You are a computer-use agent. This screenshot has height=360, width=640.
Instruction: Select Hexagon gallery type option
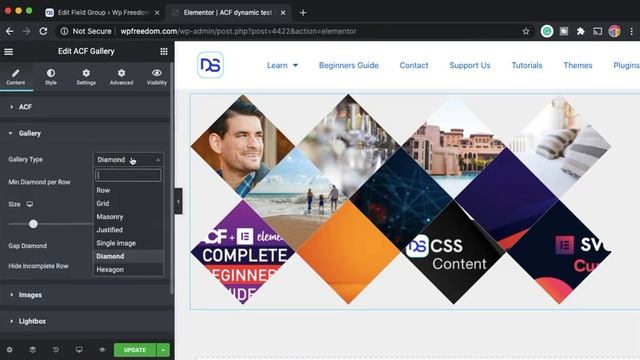[128, 269]
